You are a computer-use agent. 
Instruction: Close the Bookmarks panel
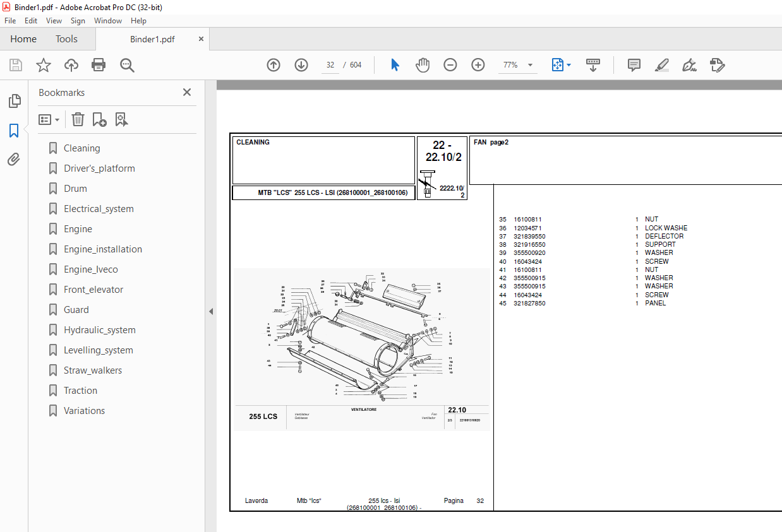coord(187,92)
